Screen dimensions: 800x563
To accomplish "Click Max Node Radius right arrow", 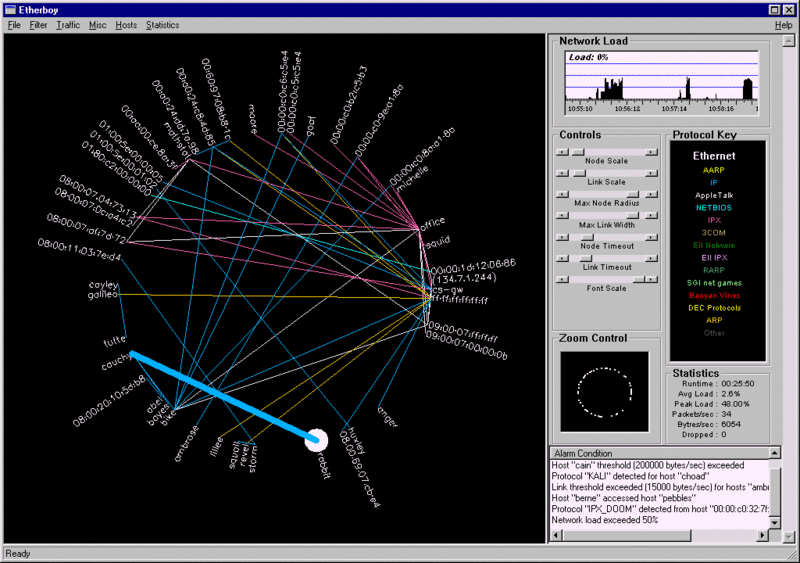I will tap(651, 194).
